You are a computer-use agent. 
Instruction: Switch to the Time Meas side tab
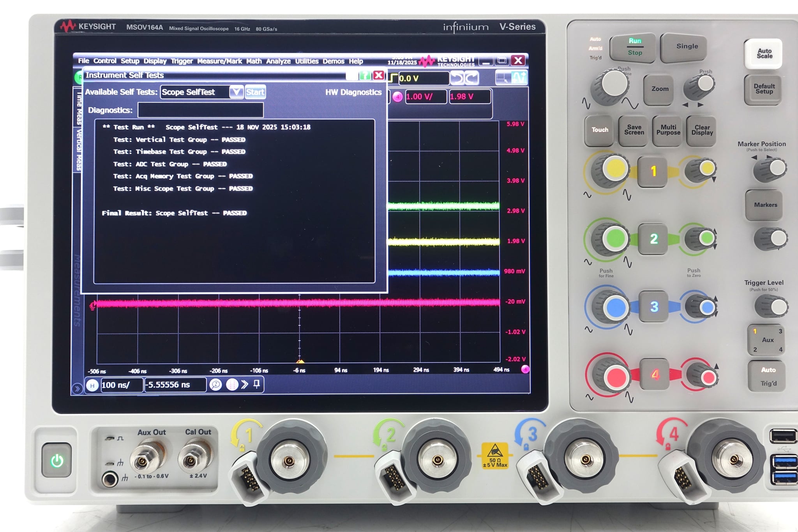78,107
